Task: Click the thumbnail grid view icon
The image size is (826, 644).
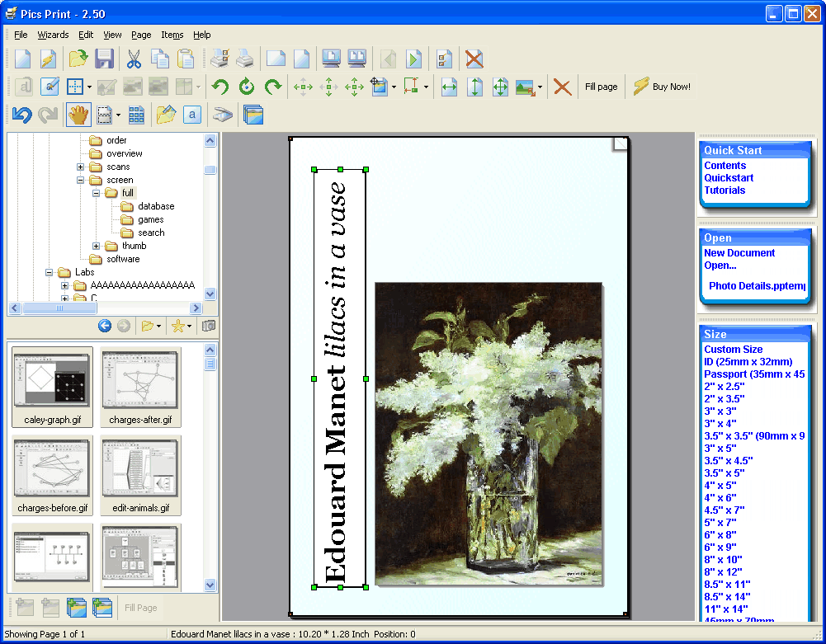Action: 137,115
